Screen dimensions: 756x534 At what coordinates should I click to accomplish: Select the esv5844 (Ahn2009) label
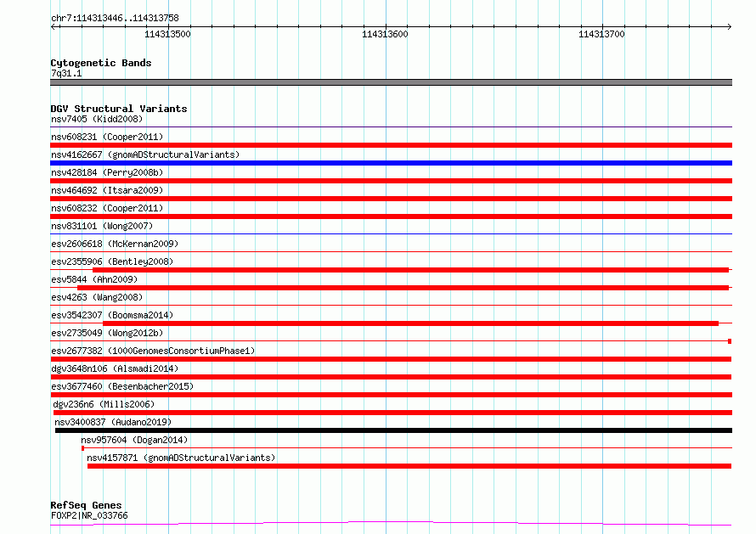click(x=94, y=279)
